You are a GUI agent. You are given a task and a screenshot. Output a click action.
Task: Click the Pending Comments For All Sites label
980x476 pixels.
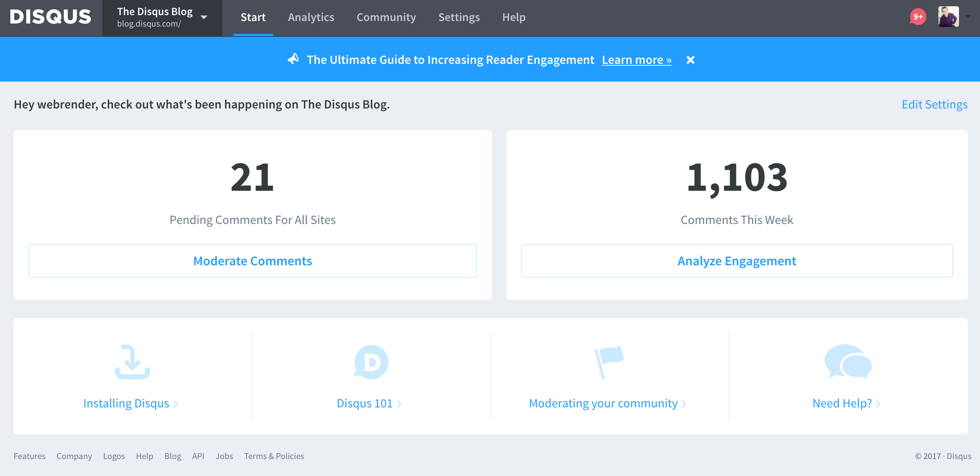pos(253,220)
